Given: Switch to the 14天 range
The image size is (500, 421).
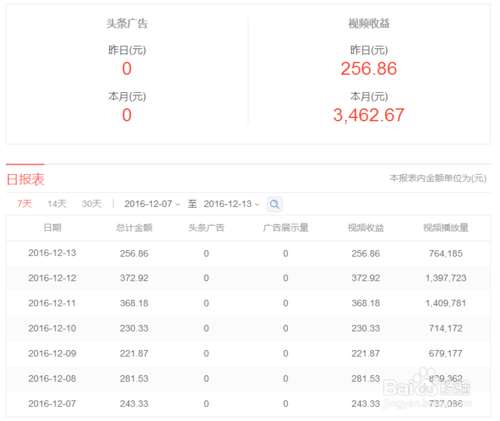Looking at the screenshot, I should coord(57,203).
